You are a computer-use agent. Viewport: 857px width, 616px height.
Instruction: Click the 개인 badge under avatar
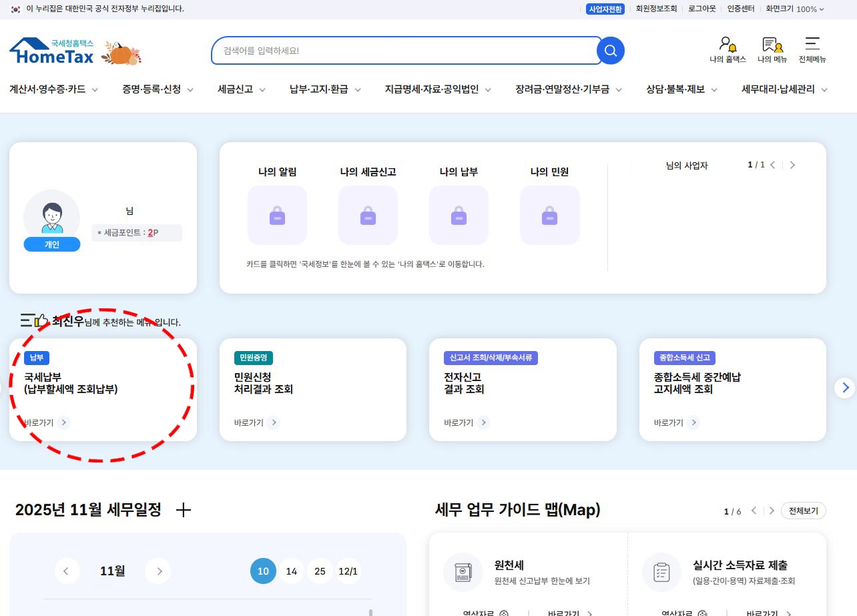[52, 245]
